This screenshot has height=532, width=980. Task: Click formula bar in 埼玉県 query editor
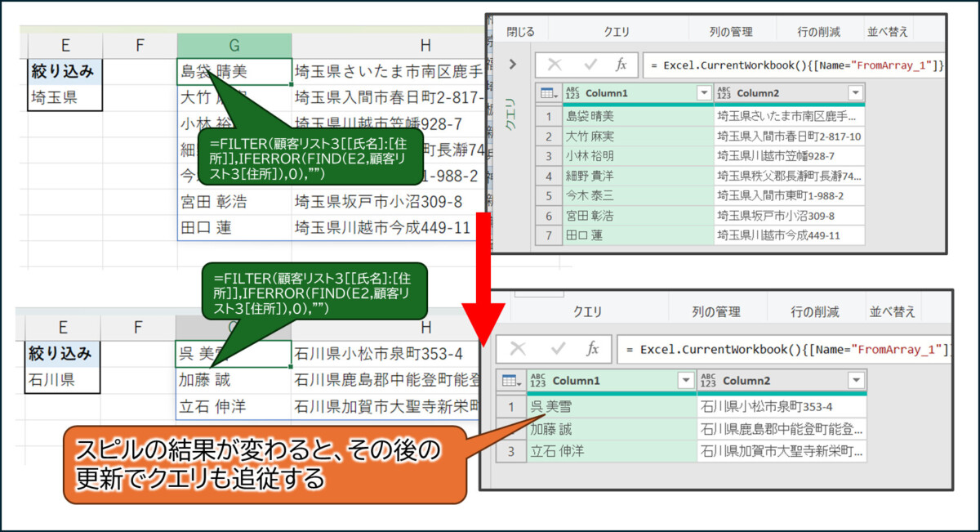(793, 65)
